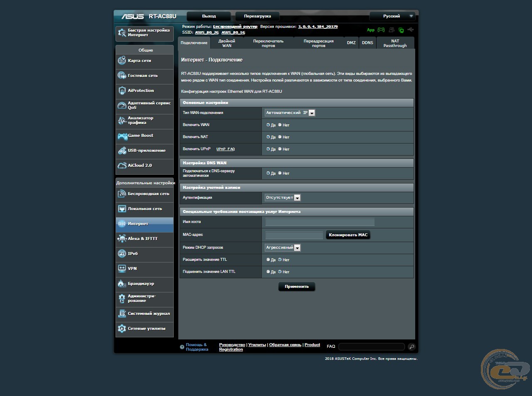
Task: Go to Гостевая сеть section
Action: coord(145,76)
